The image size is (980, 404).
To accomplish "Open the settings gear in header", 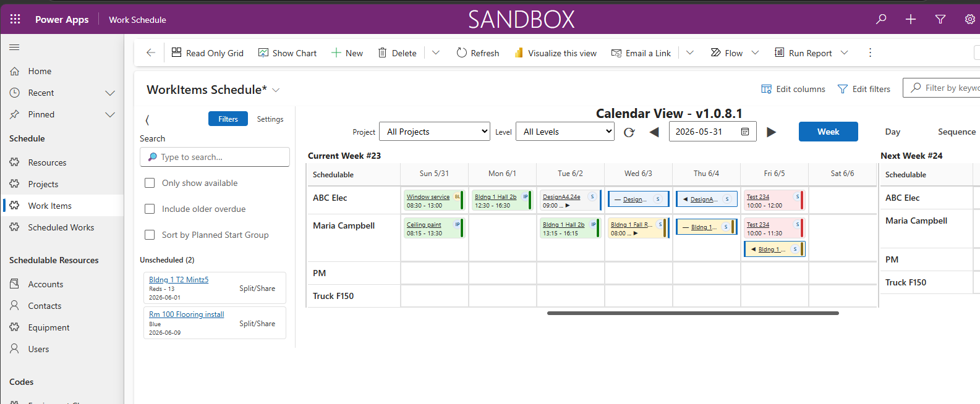I will point(970,19).
